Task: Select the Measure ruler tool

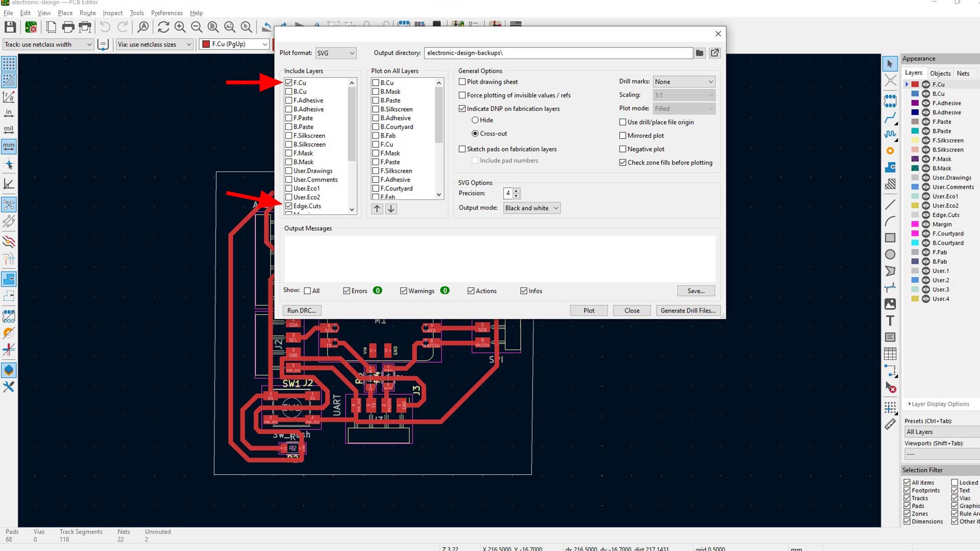Action: coord(890,424)
